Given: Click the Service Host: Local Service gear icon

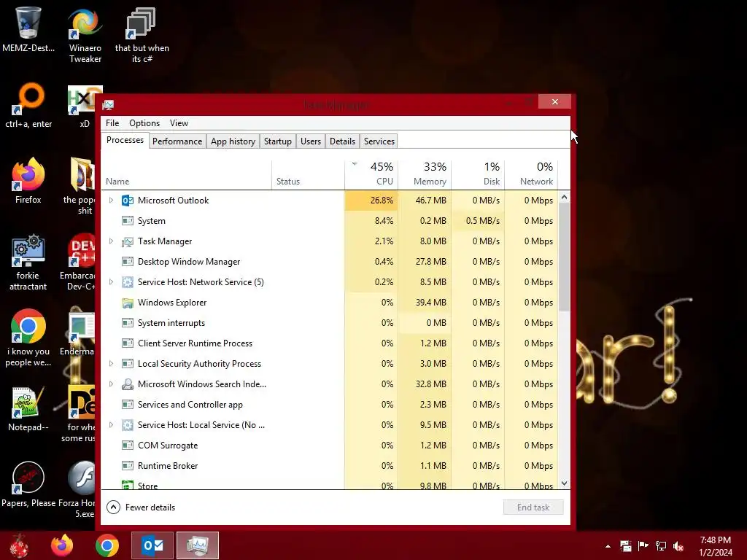Looking at the screenshot, I should 127,425.
